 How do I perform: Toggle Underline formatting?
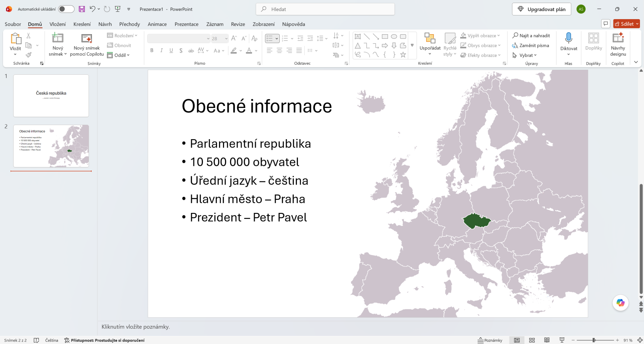click(171, 50)
